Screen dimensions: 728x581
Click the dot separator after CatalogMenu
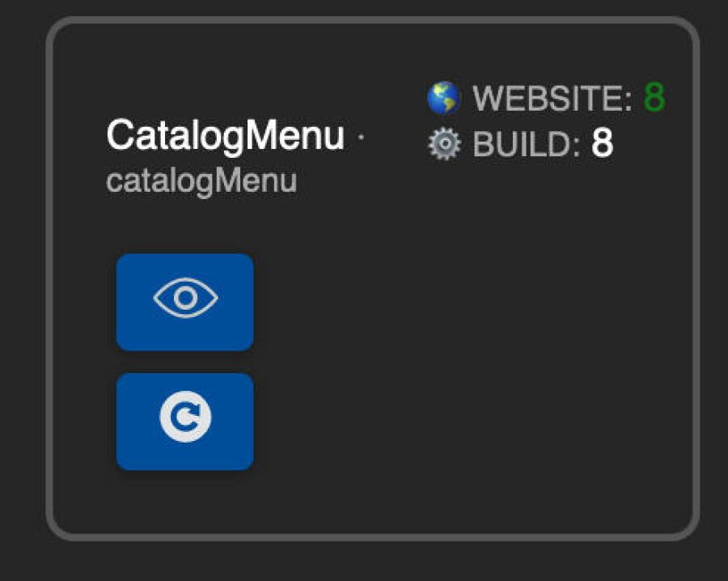point(361,137)
